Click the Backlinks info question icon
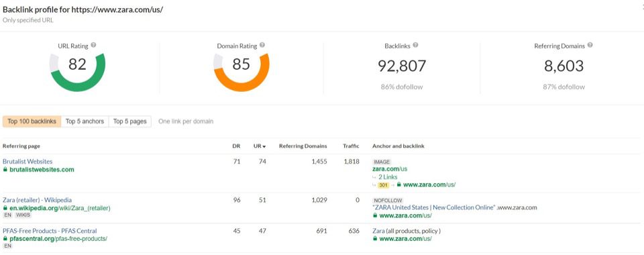Image resolution: width=644 pixels, height=255 pixels. (415, 45)
